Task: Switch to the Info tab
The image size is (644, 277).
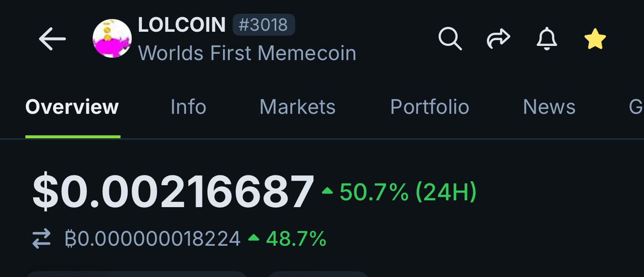Action: [x=188, y=107]
